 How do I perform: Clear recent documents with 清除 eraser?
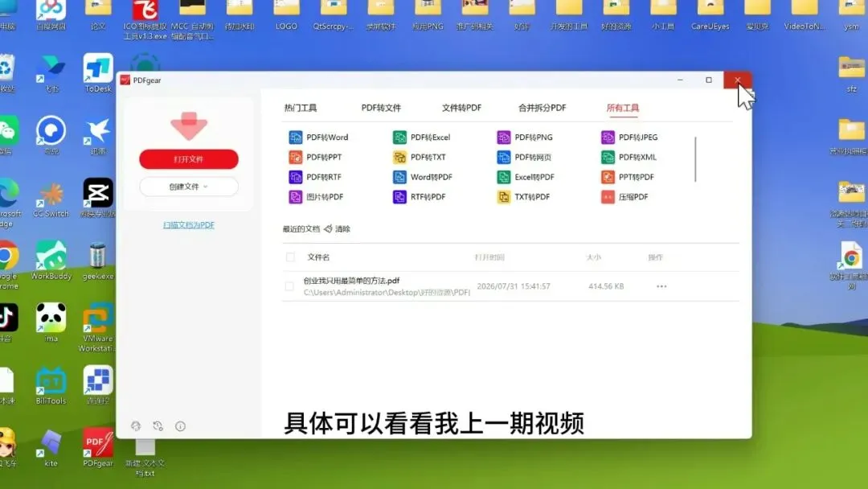pyautogui.click(x=337, y=228)
